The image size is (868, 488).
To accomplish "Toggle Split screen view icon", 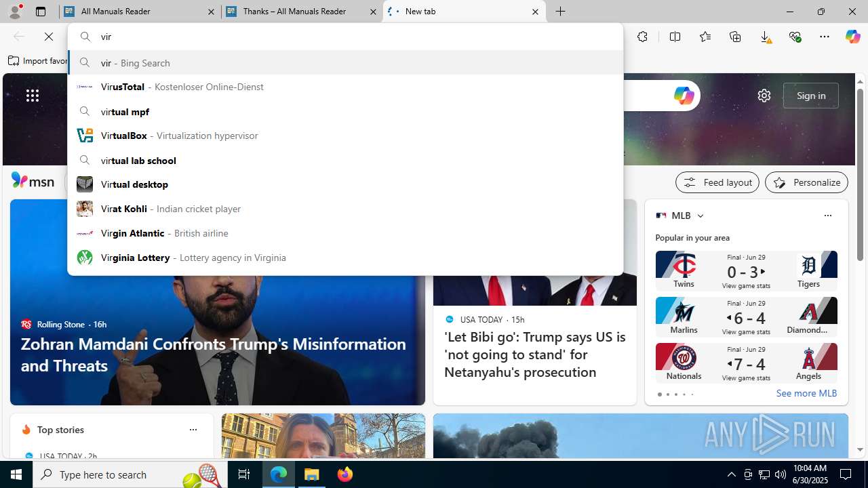I will [675, 37].
